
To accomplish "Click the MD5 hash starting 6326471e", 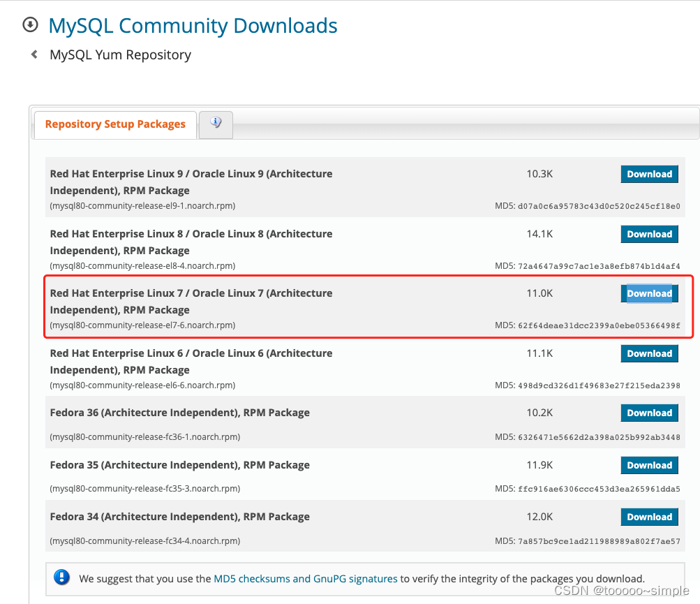I will (x=599, y=437).
